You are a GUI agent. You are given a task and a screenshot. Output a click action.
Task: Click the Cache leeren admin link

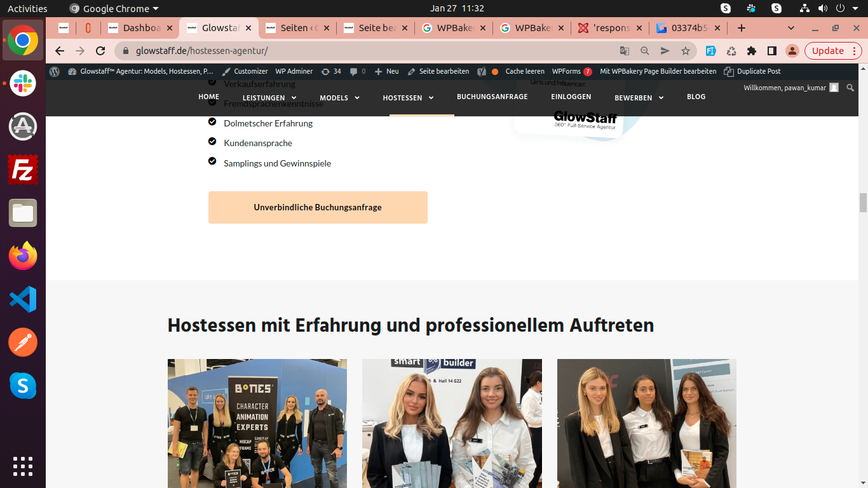524,72
